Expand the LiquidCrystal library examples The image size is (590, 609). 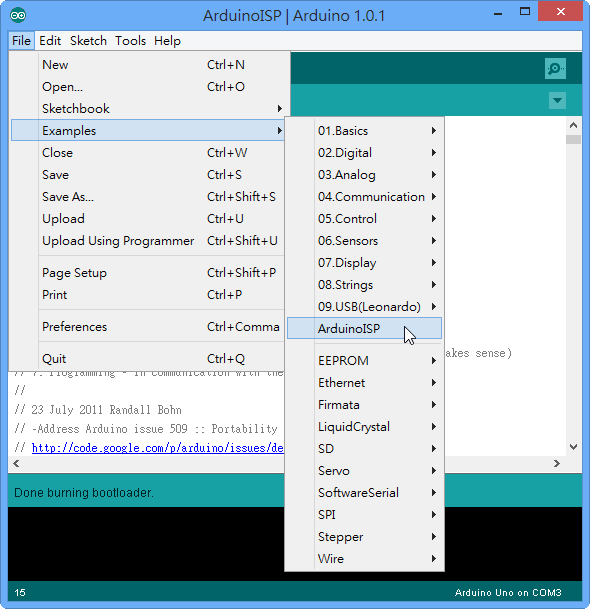coord(364,426)
